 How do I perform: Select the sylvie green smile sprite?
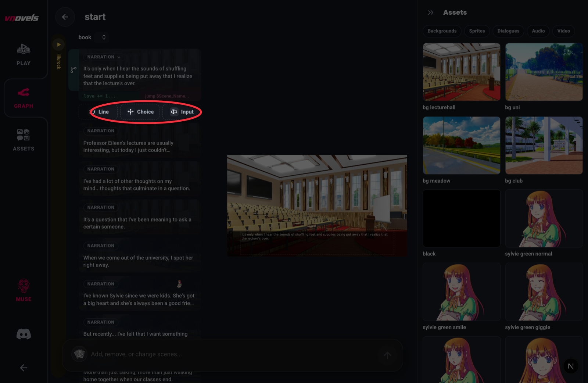point(462,292)
